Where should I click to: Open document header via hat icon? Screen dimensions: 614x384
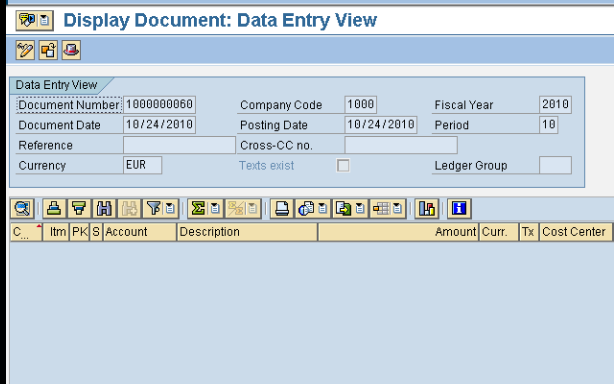click(71, 50)
